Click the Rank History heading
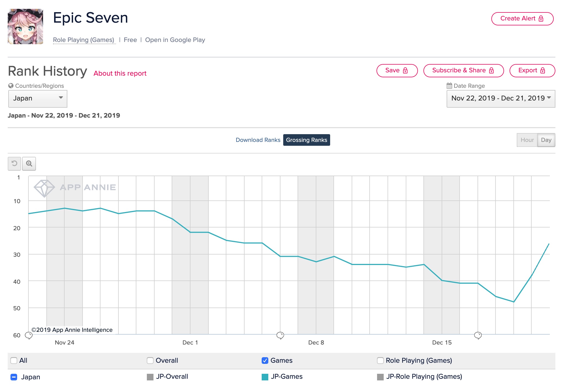Image resolution: width=562 pixels, height=392 pixels. point(47,71)
